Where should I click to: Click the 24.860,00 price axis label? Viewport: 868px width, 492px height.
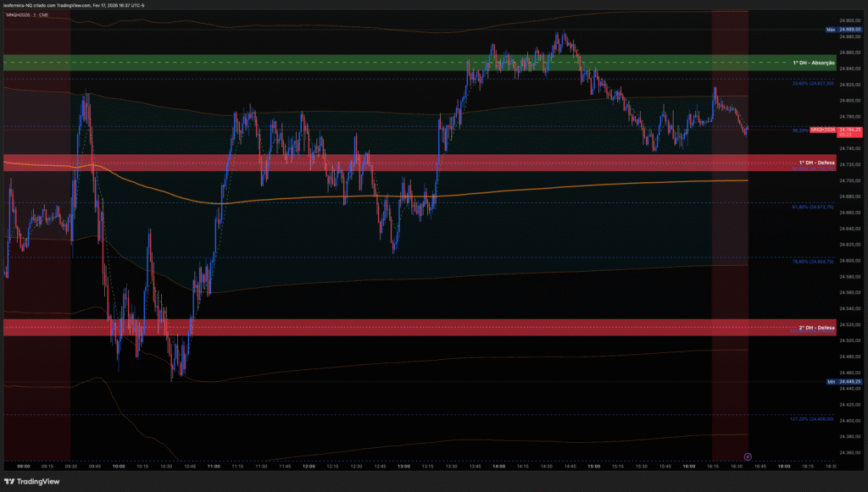[849, 53]
